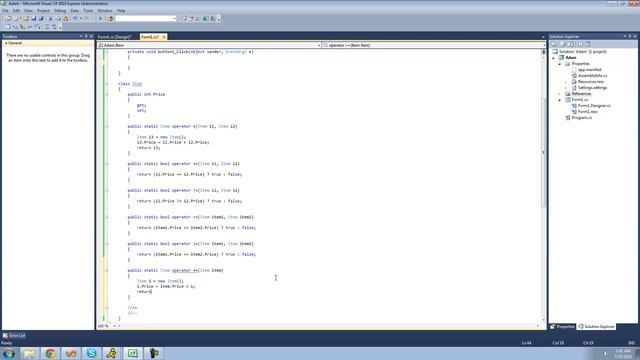
Task: Click the New Project toolbar icon
Action: 8,18
